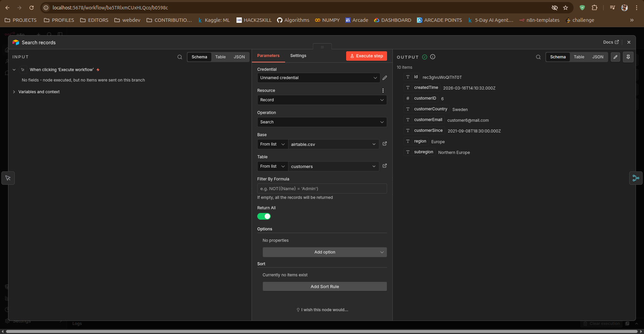The image size is (644, 334).
Task: Switch the Input view to JSON
Action: tap(239, 57)
